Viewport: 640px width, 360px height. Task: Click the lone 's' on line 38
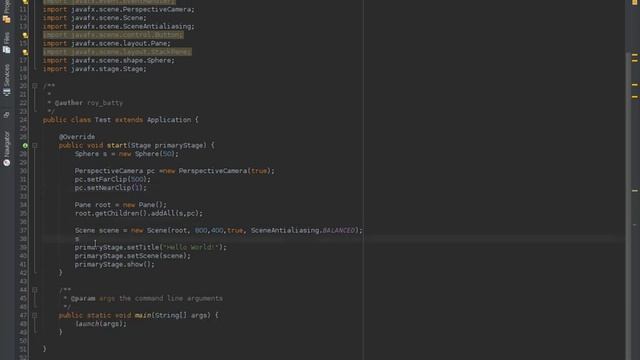(x=77, y=239)
